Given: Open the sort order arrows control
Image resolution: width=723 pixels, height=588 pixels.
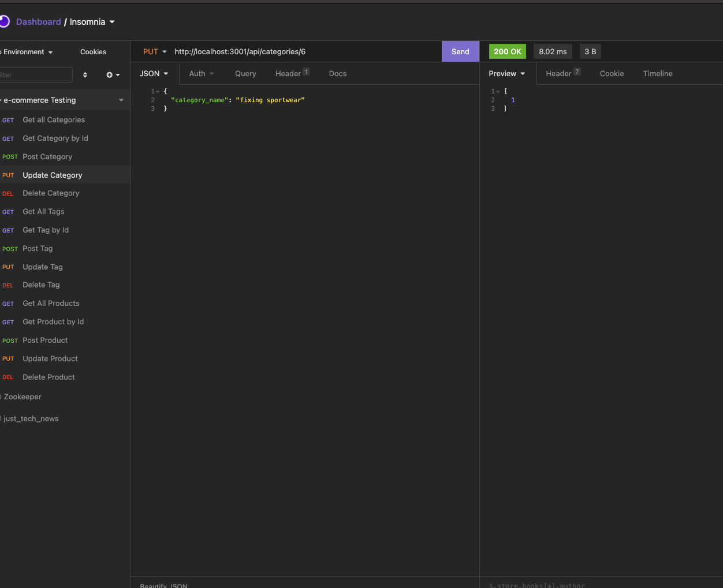Looking at the screenshot, I should click(x=85, y=75).
